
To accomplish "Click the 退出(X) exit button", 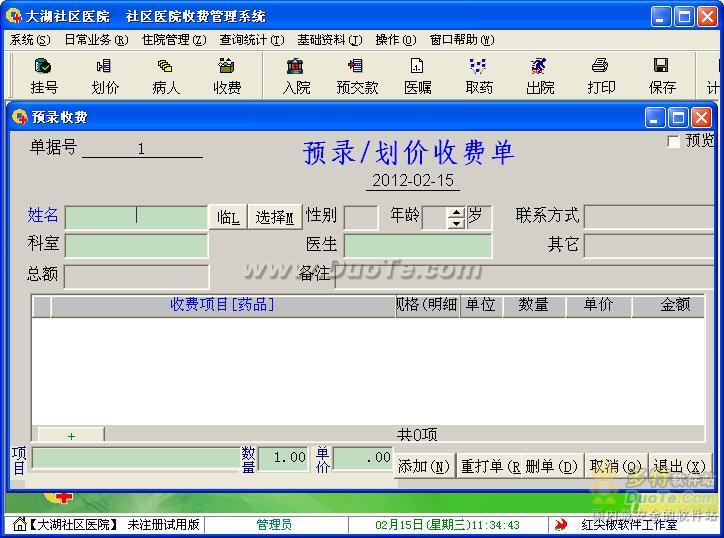I will (x=680, y=466).
